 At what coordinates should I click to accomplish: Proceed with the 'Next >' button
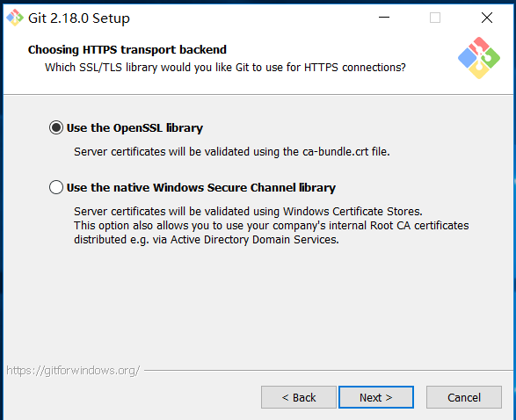[376, 397]
